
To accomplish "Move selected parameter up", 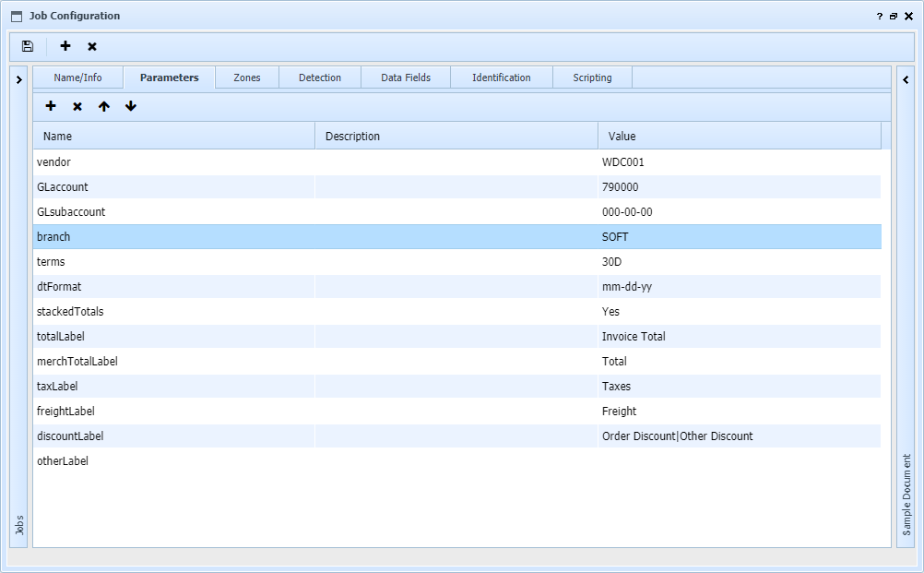I will [x=104, y=107].
